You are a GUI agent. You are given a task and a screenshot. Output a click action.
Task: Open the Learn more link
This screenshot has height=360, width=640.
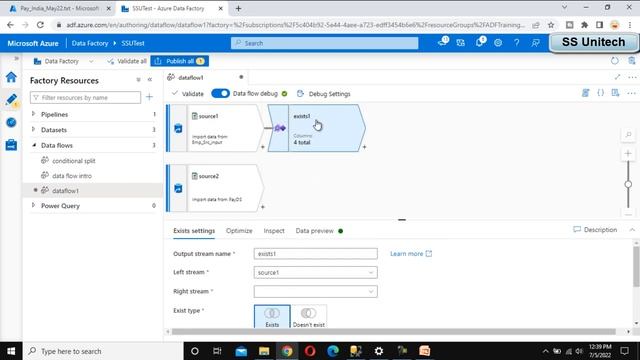(411, 253)
